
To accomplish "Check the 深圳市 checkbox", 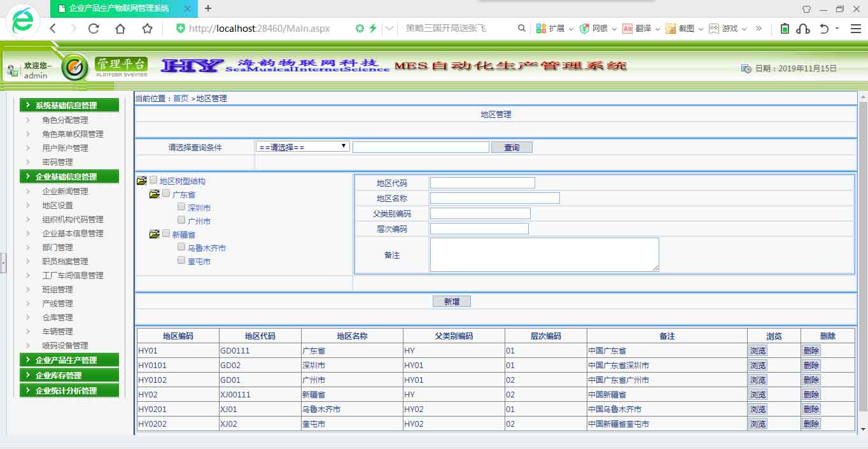I will (181, 207).
